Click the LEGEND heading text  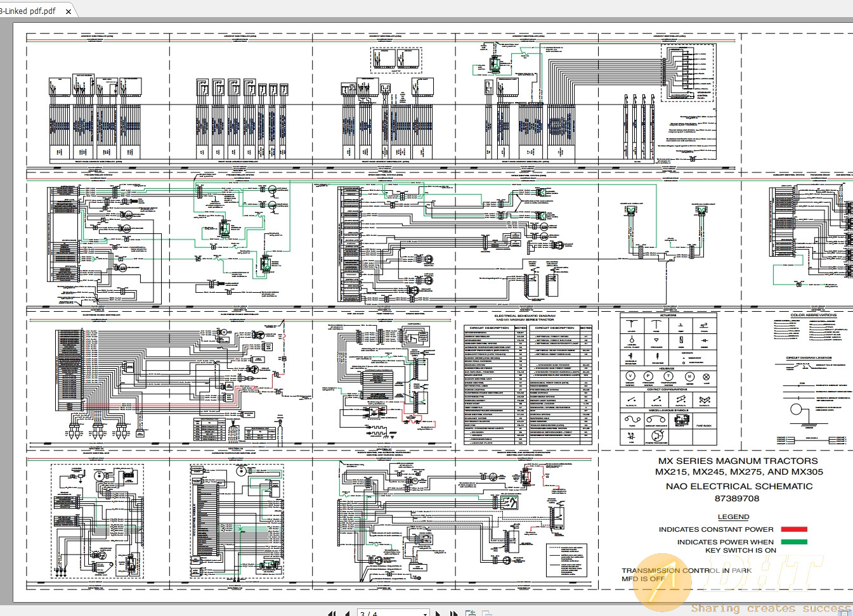pyautogui.click(x=734, y=517)
